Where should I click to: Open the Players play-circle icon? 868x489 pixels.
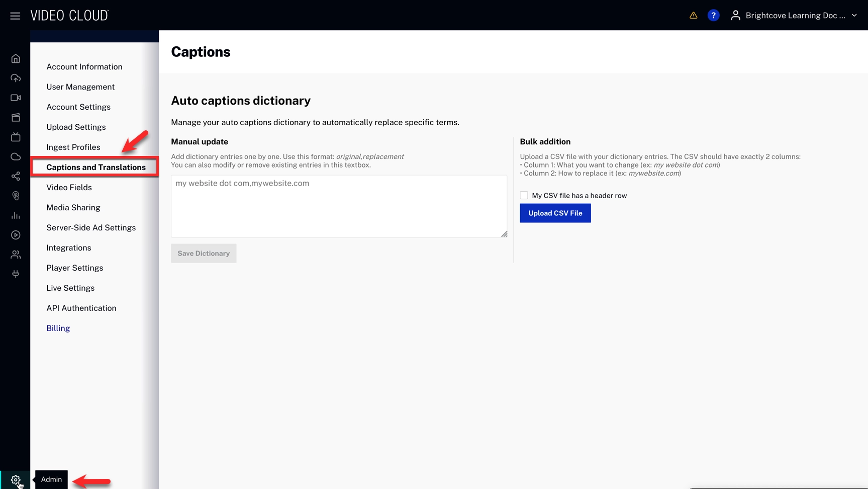click(16, 235)
